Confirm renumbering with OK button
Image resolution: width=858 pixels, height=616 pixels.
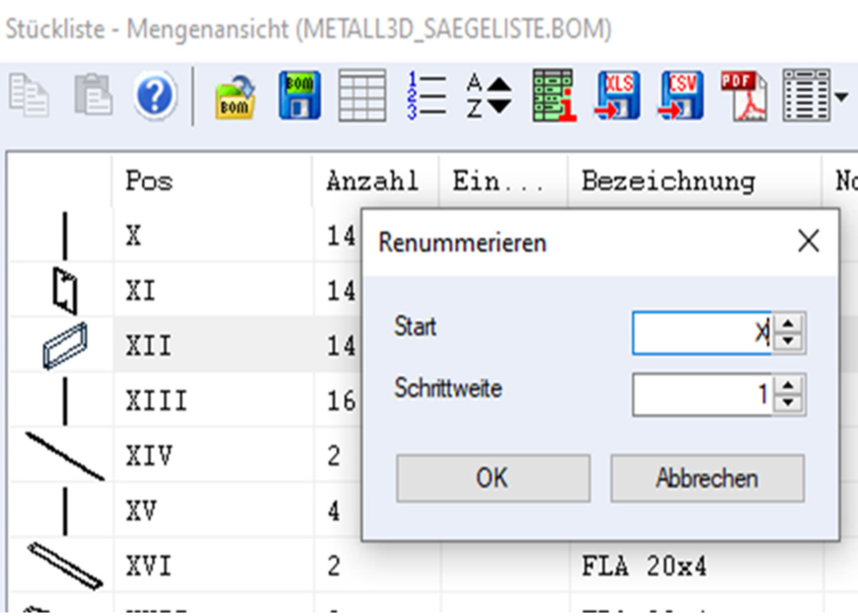tap(492, 478)
